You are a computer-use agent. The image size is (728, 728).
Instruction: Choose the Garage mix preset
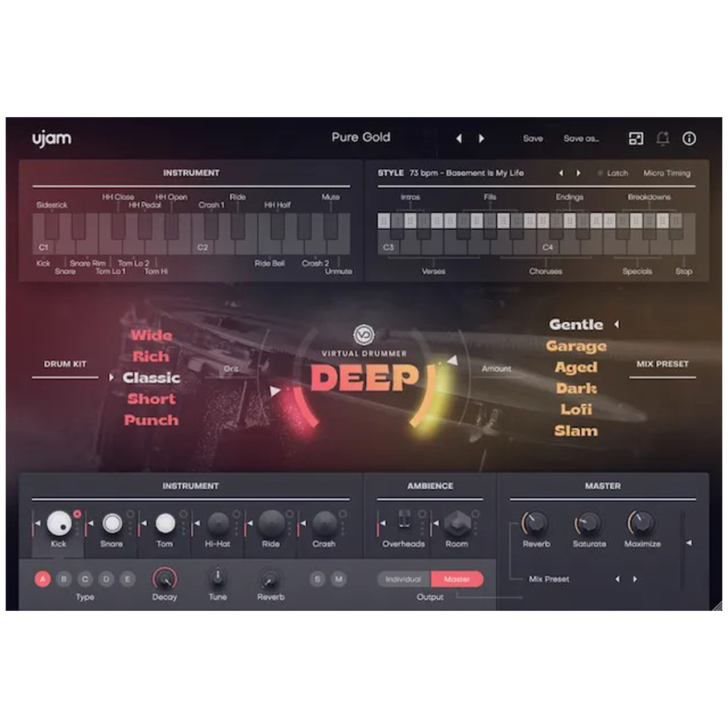(x=576, y=346)
